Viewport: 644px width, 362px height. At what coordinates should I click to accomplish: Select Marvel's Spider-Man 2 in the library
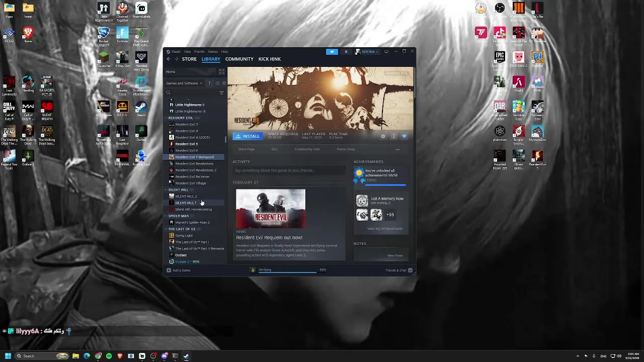click(192, 222)
